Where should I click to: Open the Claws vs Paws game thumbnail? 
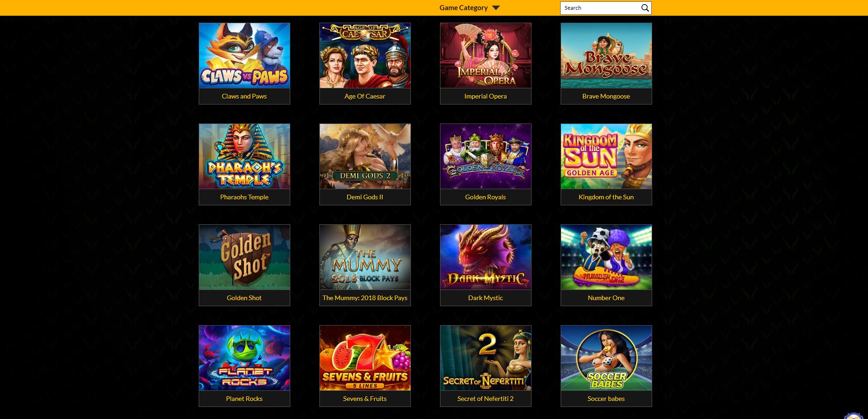(x=245, y=55)
